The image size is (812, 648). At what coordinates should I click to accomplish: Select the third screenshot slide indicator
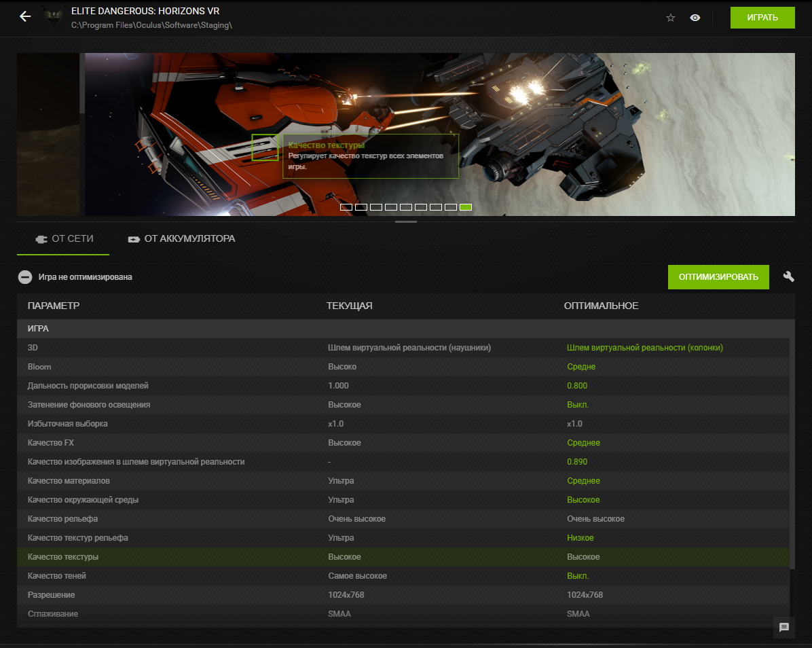pyautogui.click(x=376, y=207)
